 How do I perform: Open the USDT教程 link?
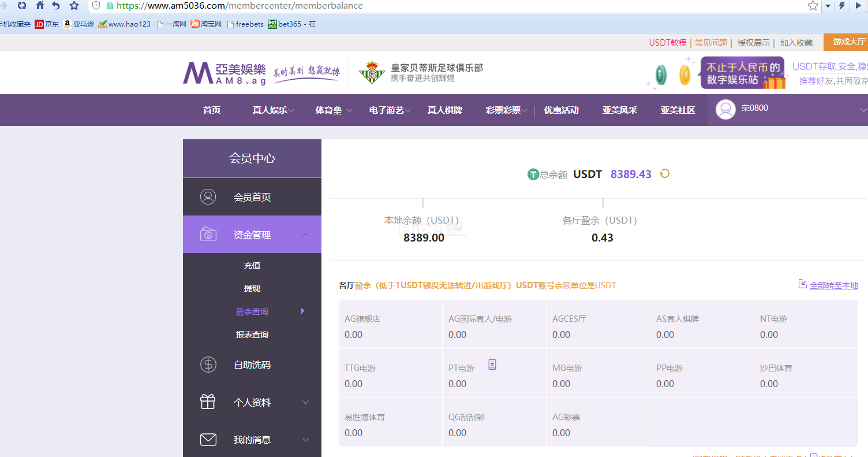click(667, 43)
